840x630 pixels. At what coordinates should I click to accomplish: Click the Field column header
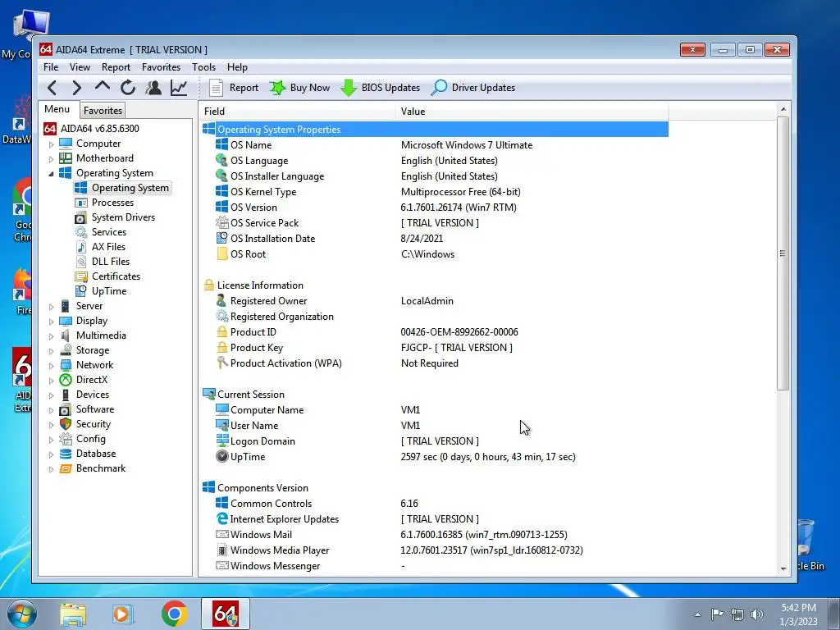[x=297, y=112]
